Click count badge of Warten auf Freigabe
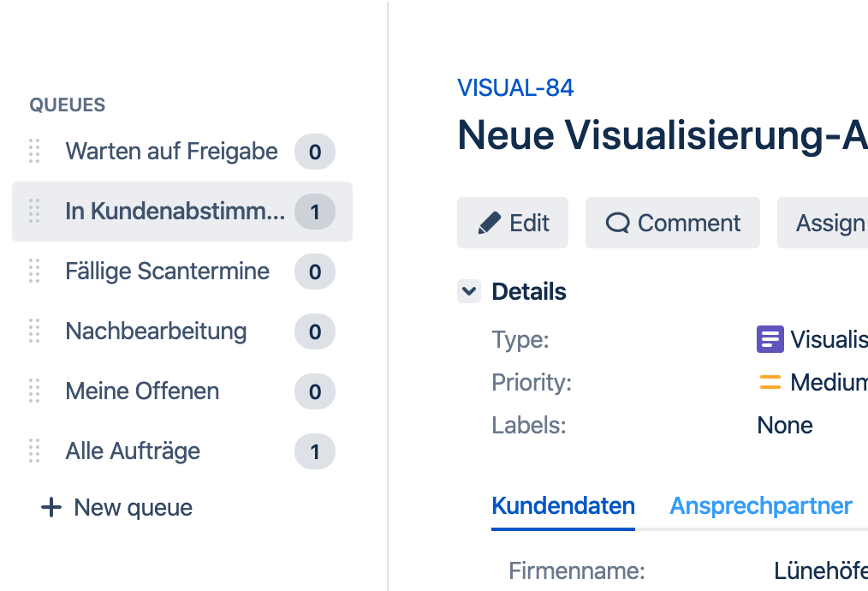Image resolution: width=868 pixels, height=591 pixels. click(315, 152)
